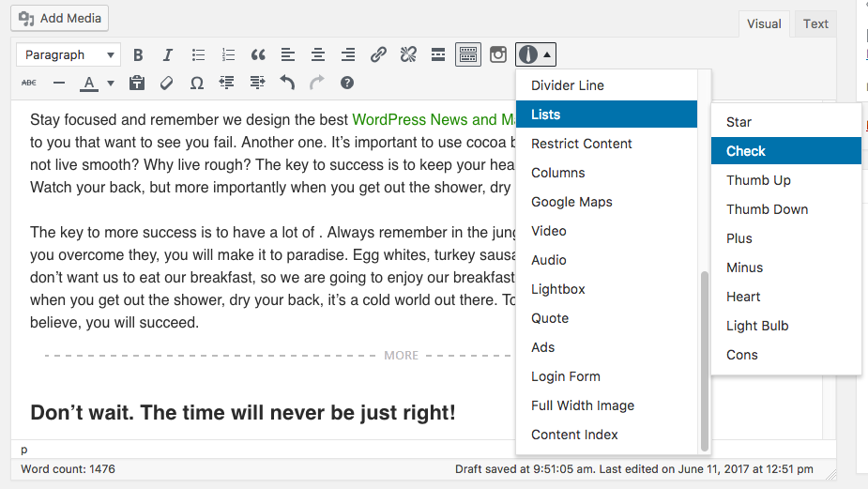Select Login Form in the menu
The width and height of the screenshot is (868, 489).
pos(607,376)
